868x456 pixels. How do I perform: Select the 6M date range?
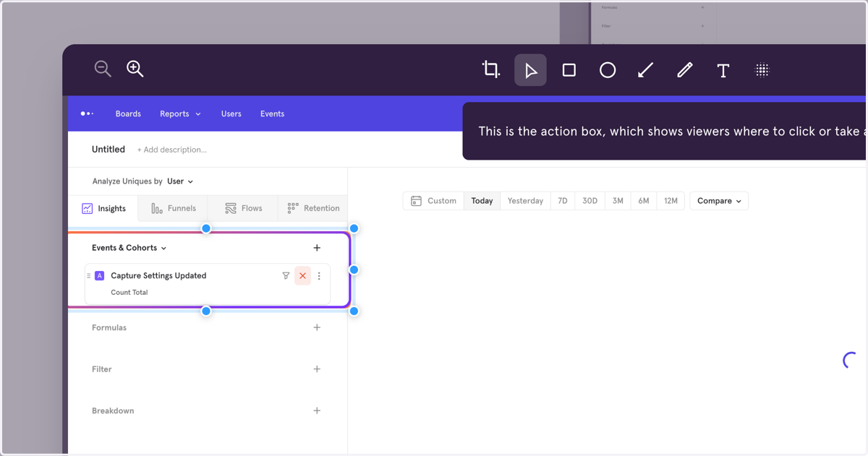(644, 201)
